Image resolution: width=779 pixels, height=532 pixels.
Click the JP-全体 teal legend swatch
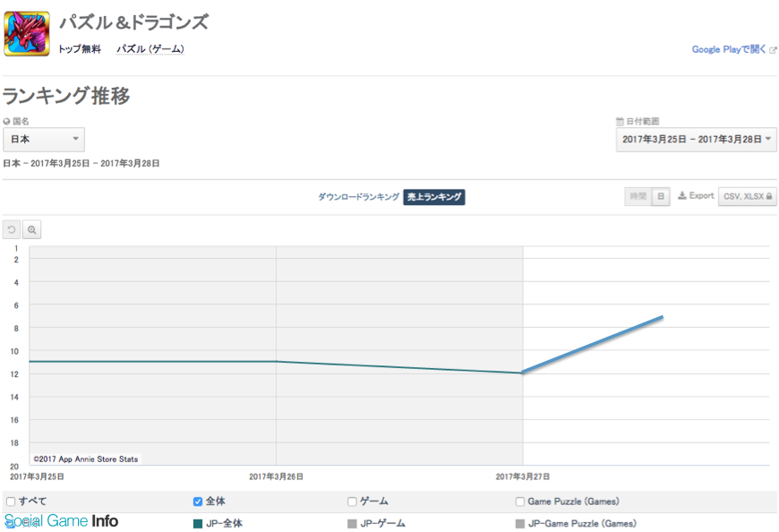[x=198, y=524]
